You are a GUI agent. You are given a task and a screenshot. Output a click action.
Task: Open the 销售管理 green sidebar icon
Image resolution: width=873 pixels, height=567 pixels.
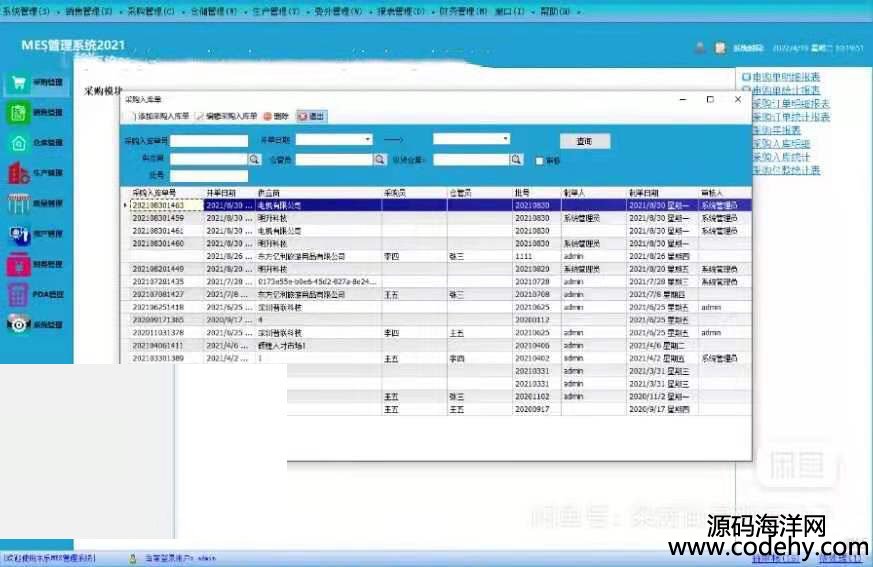tap(18, 114)
